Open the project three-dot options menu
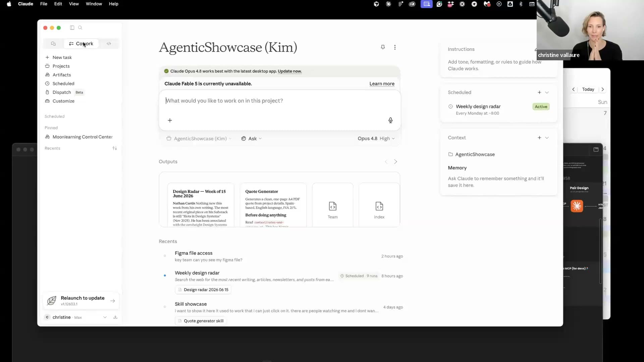644x362 pixels. (395, 47)
